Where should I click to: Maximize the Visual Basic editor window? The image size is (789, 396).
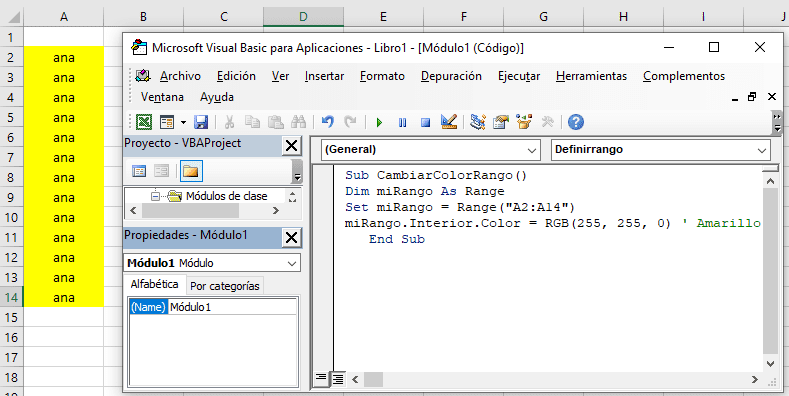coord(714,47)
